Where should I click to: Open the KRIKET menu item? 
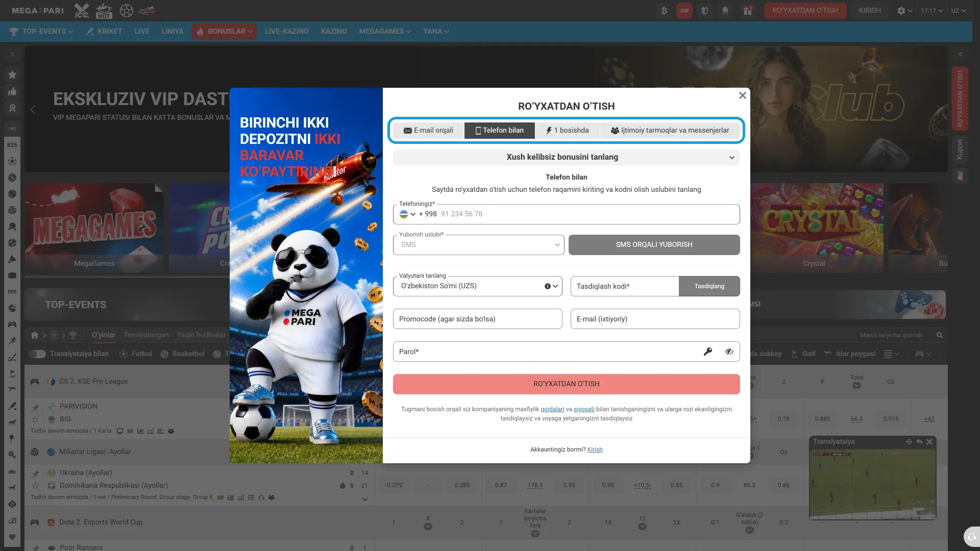104,31
